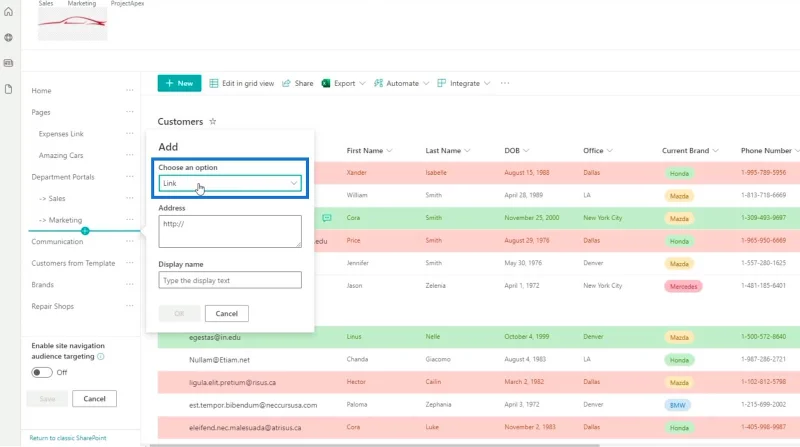Select the -> Sales navigation item
Image resolution: width=800 pixels, height=447 pixels.
click(52, 198)
